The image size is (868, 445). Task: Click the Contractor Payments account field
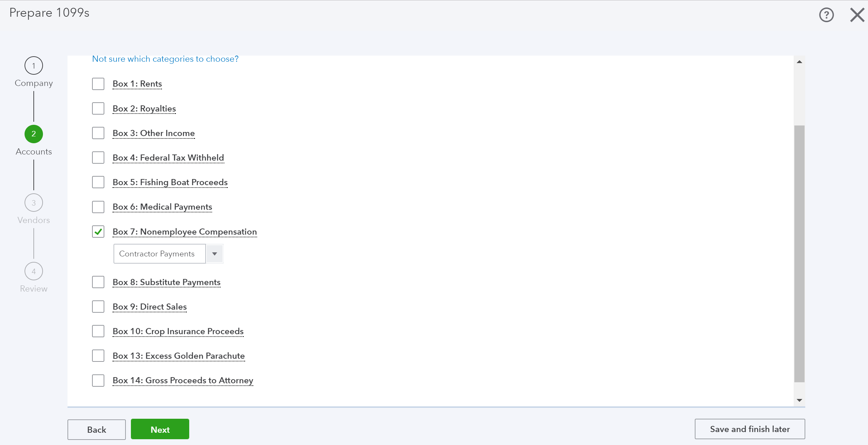coord(159,254)
